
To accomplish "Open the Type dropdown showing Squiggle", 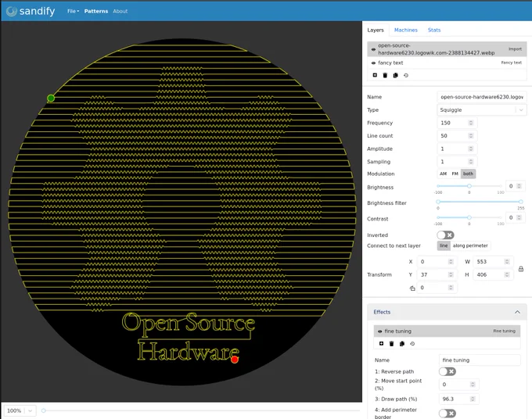I will (482, 110).
